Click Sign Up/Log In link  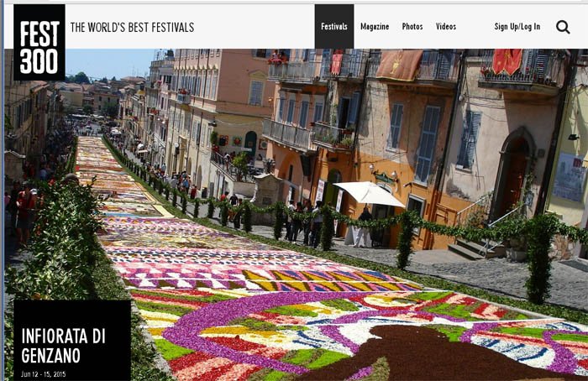pyautogui.click(x=517, y=27)
